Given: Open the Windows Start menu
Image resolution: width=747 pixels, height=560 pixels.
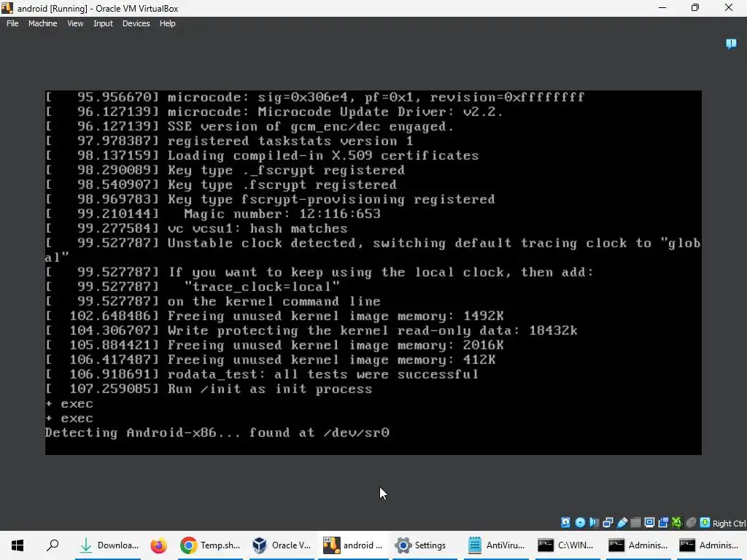Looking at the screenshot, I should point(18,545).
